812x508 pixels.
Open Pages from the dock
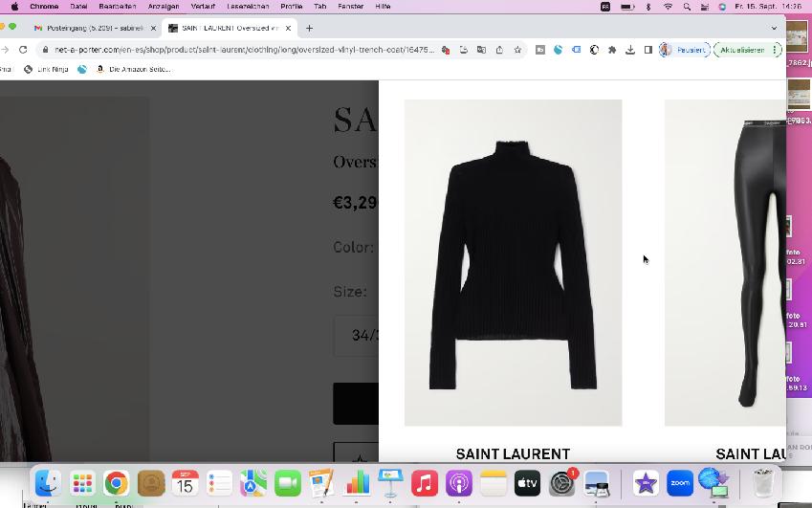click(321, 482)
